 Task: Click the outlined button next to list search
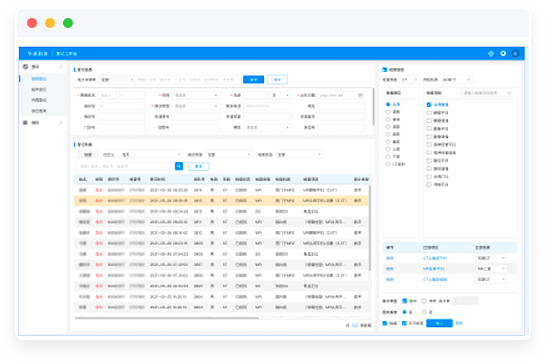pyautogui.click(x=198, y=166)
